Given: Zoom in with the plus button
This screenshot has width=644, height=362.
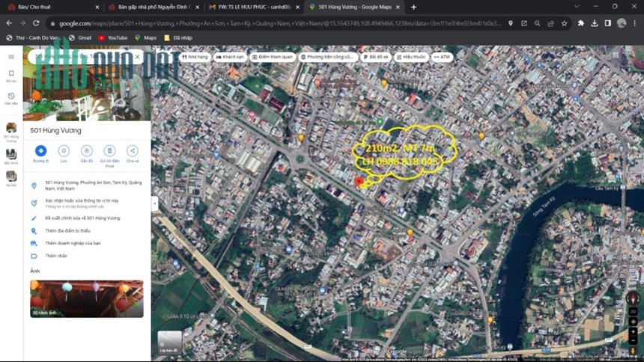Looking at the screenshot, I should tap(633, 331).
